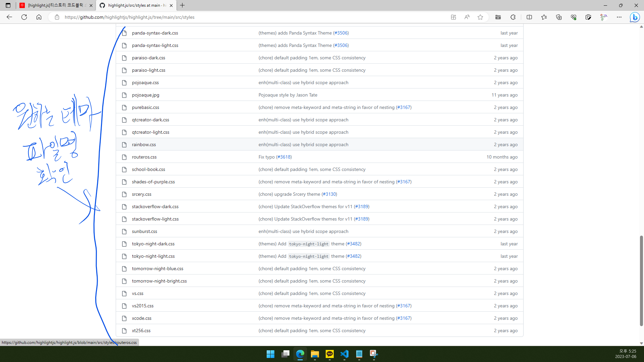Open sunburst.css file
Screen dimensions: 644x362
tap(145, 231)
